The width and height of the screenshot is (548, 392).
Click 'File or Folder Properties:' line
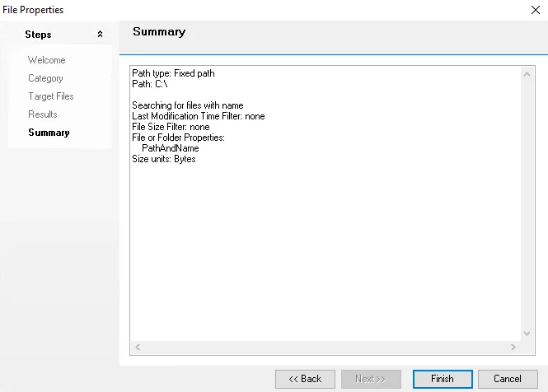(x=178, y=138)
